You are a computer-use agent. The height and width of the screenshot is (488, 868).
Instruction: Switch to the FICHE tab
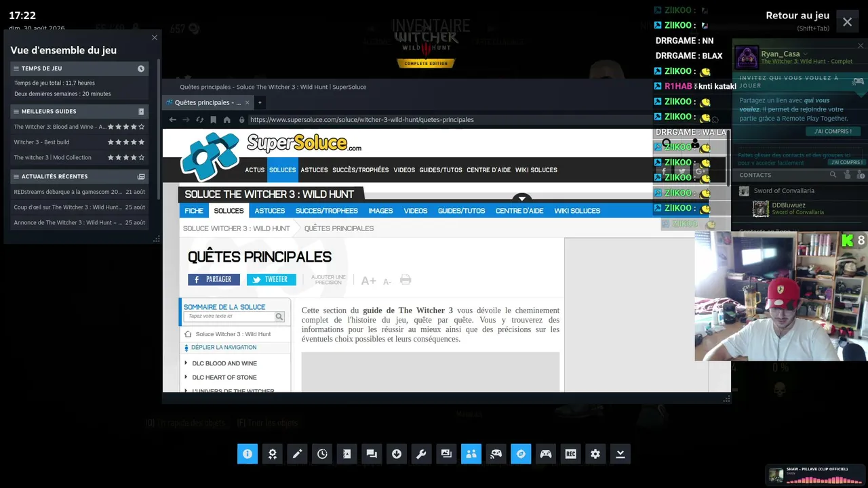pyautogui.click(x=194, y=211)
